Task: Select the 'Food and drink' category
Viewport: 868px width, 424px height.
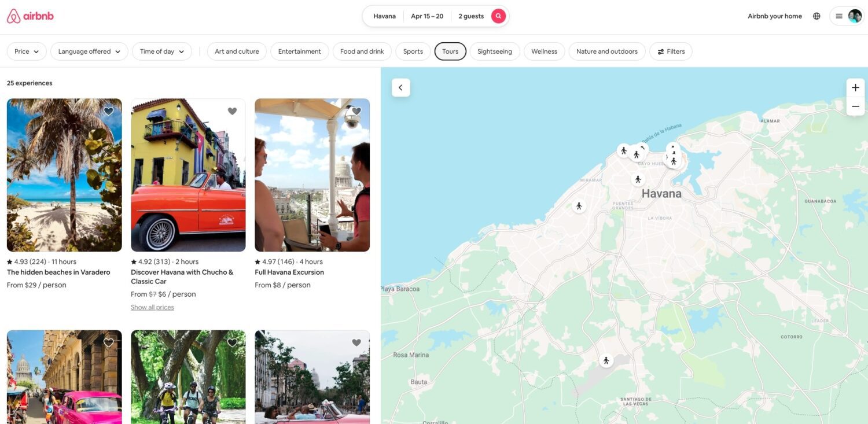Action: [362, 51]
